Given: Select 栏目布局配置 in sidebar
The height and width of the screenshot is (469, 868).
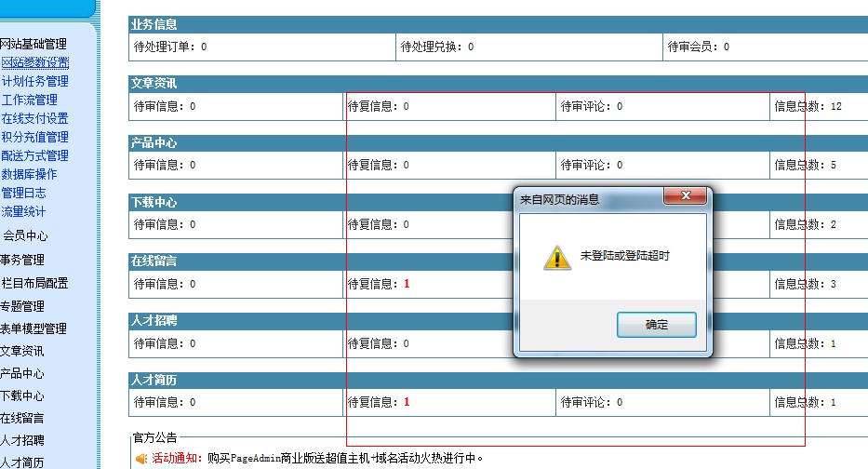Looking at the screenshot, I should pyautogui.click(x=34, y=283).
